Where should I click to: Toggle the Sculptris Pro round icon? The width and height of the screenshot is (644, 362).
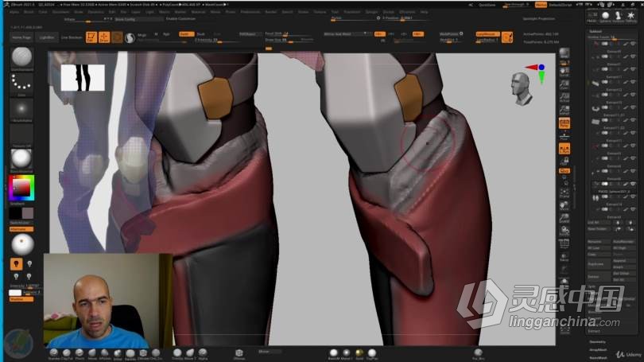(x=130, y=38)
